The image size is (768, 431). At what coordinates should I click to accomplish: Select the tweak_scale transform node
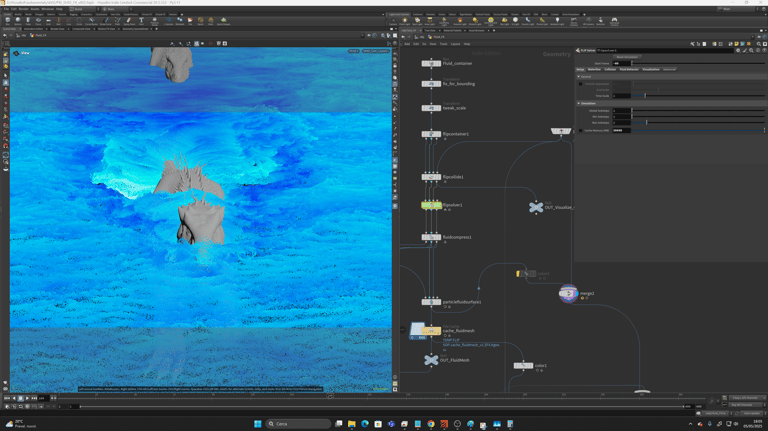(x=431, y=108)
